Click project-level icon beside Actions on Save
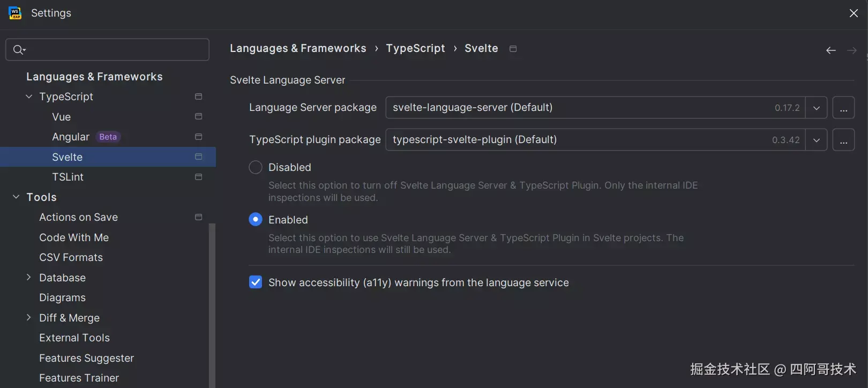Screen dimensions: 868x388 pyautogui.click(x=198, y=217)
